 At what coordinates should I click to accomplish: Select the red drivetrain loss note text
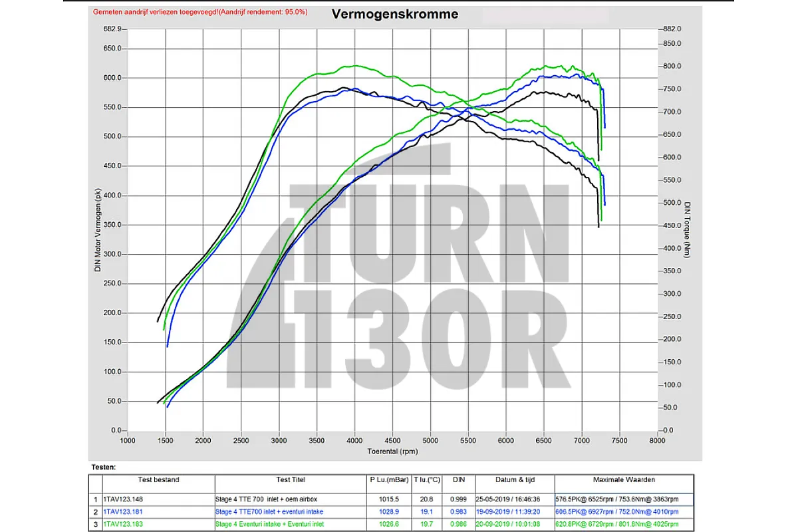199,13
